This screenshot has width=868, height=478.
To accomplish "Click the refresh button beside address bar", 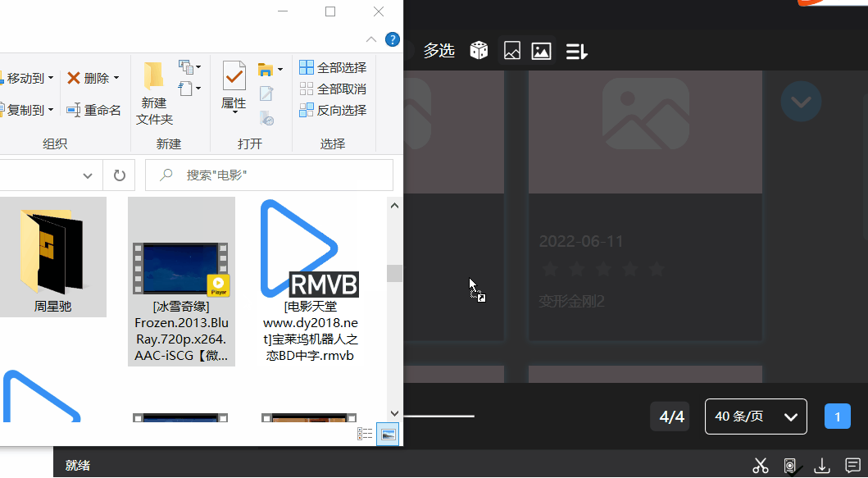I will pos(119,175).
